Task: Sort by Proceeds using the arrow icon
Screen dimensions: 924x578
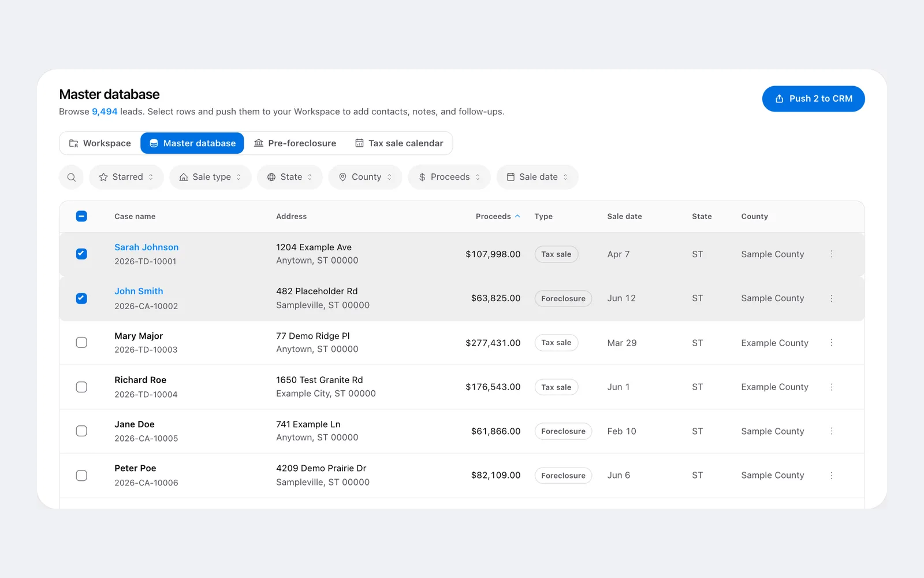Action: pos(517,216)
